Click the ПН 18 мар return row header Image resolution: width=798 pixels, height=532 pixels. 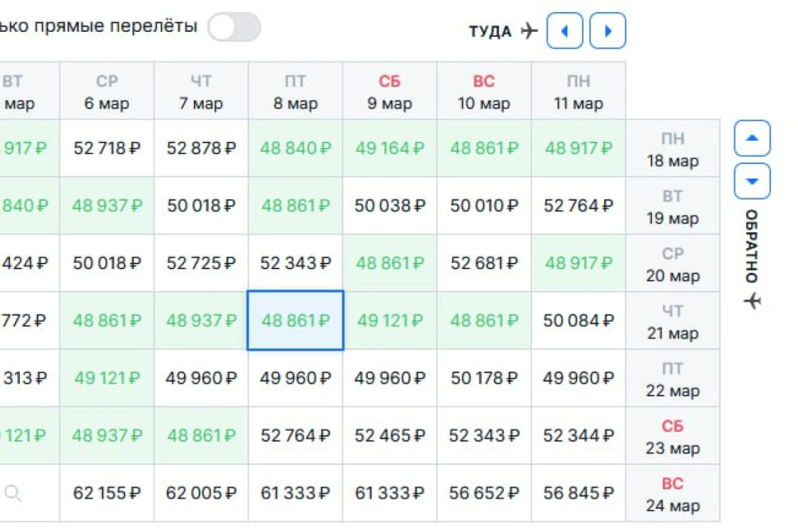click(x=673, y=148)
